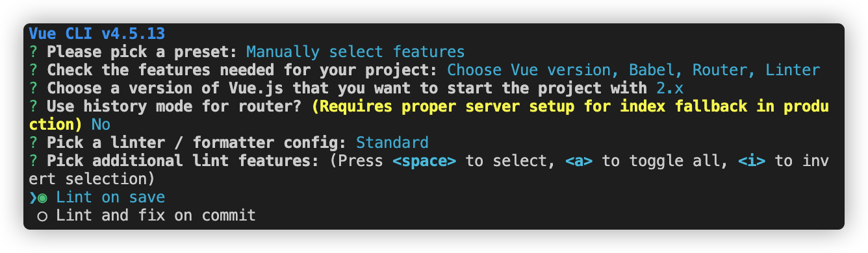Click the Router entry in selected features
The image size is (868, 253).
[719, 70]
